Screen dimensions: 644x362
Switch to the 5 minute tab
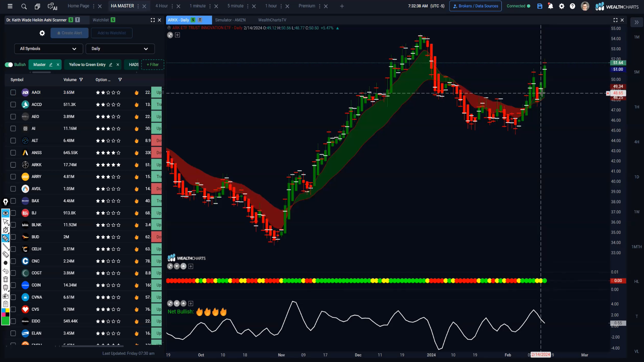click(x=235, y=6)
